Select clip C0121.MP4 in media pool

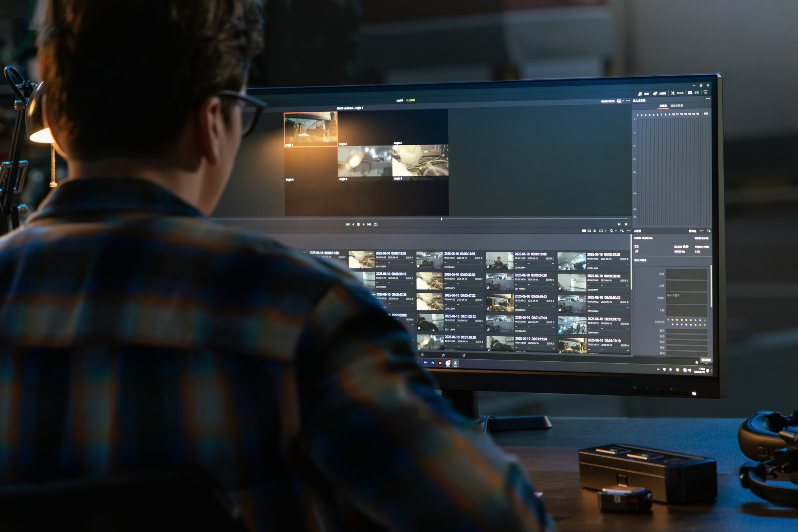pyautogui.click(x=521, y=324)
